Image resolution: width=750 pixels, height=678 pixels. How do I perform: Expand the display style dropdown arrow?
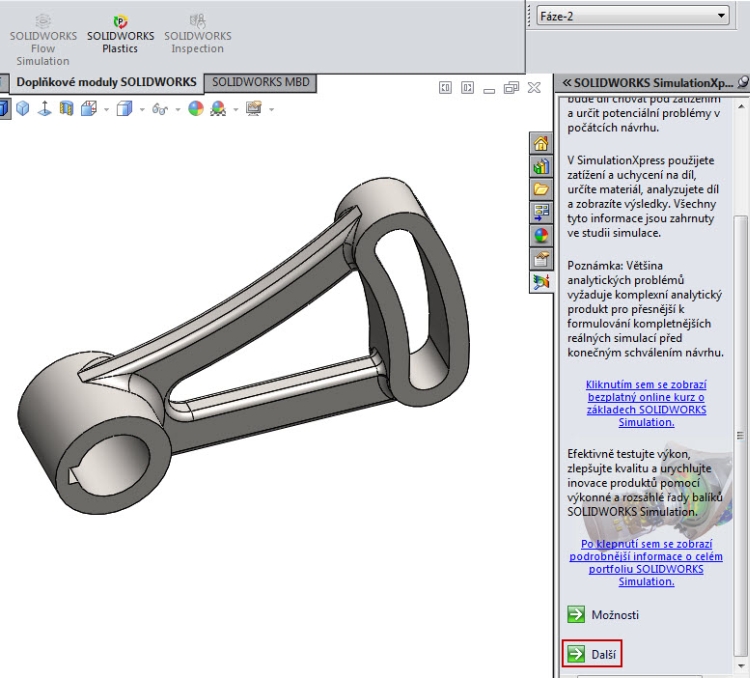click(x=142, y=110)
